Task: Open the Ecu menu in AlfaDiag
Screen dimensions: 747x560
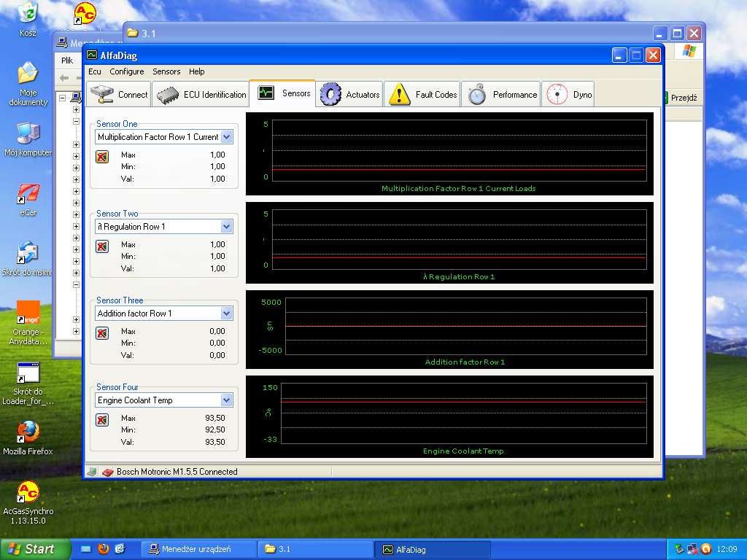Action: coord(95,71)
